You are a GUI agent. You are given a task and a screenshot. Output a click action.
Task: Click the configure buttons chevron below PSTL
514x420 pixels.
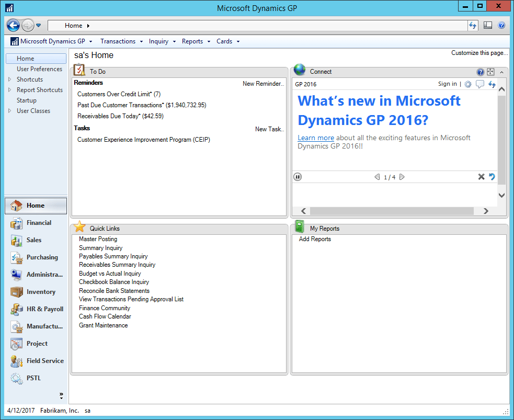click(x=61, y=395)
